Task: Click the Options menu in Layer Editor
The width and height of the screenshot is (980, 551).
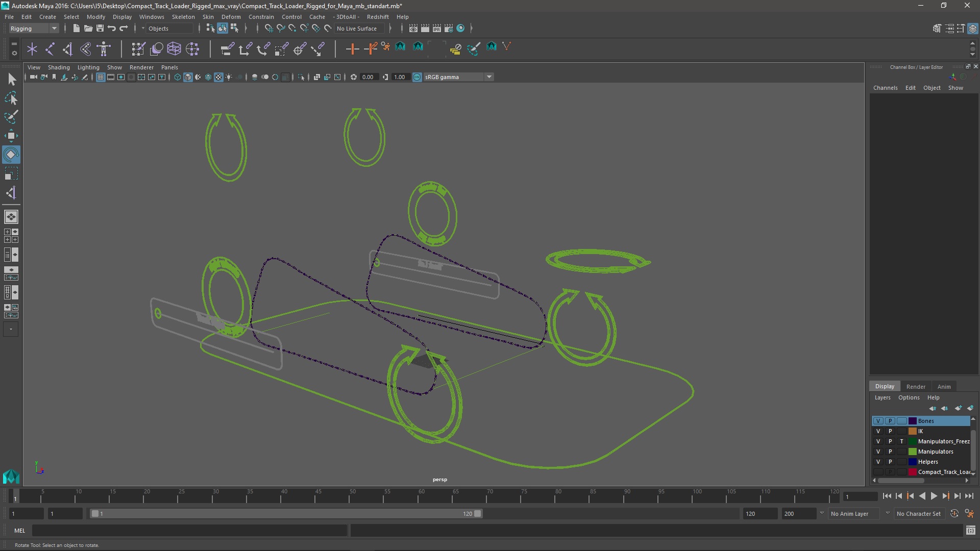Action: pyautogui.click(x=909, y=397)
